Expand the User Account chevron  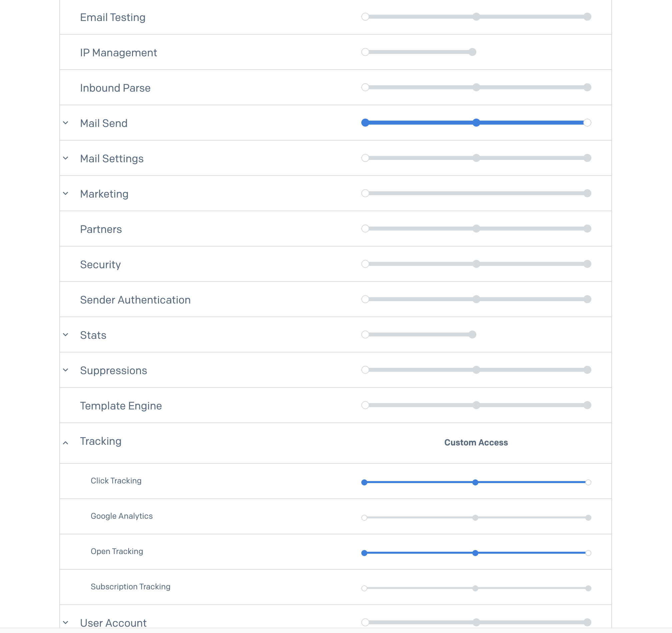point(66,623)
